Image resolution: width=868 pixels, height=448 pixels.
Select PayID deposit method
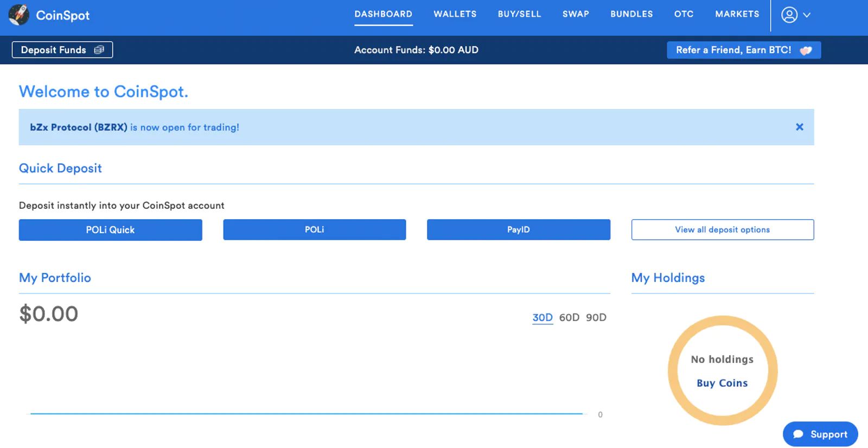click(x=519, y=229)
